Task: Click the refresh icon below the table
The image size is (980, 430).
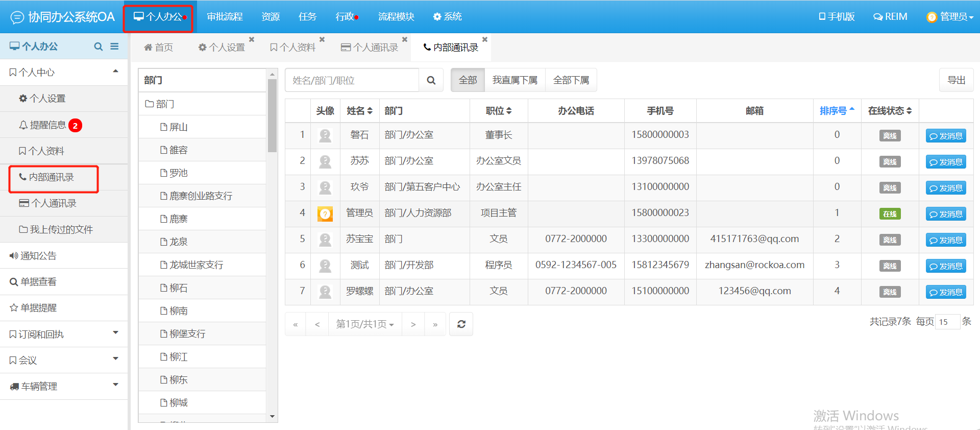Action: point(461,324)
